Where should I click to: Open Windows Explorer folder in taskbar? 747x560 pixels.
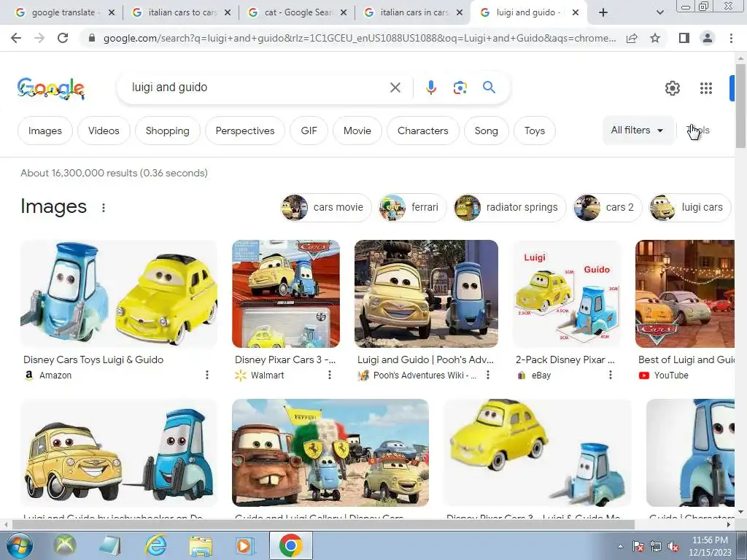tap(201, 545)
